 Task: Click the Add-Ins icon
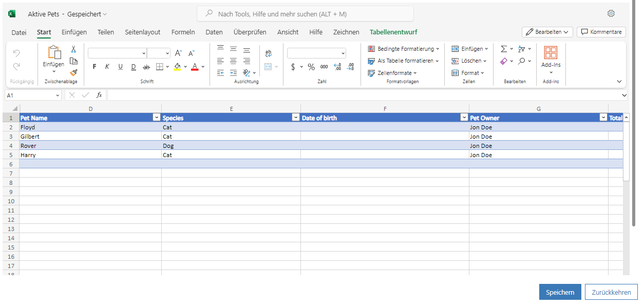[551, 53]
